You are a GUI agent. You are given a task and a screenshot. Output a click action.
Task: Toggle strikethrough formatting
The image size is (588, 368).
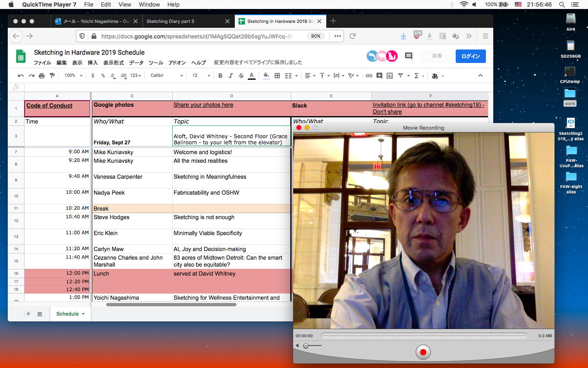pos(241,76)
